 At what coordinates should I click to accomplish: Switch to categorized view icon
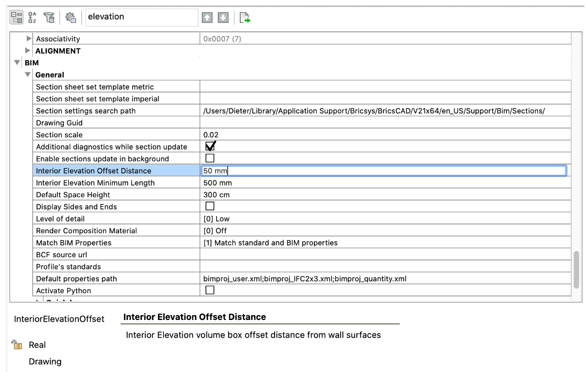point(17,17)
